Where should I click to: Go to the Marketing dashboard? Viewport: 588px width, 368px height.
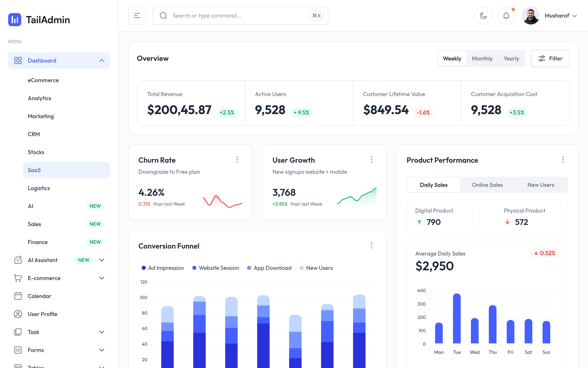(x=41, y=116)
